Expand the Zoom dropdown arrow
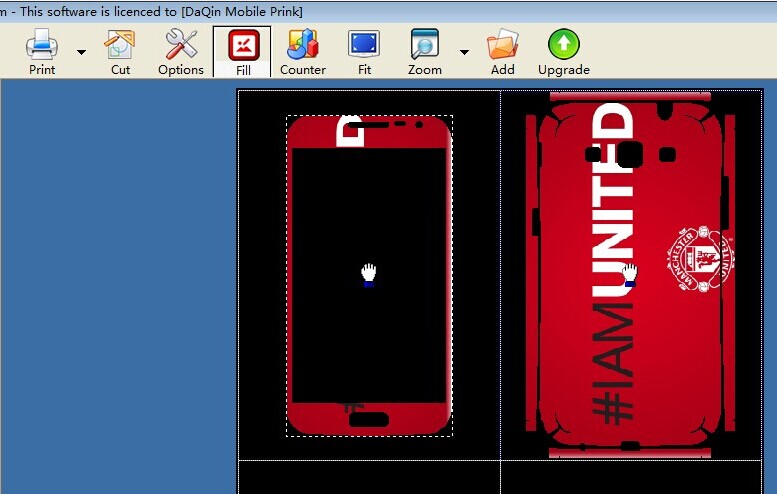The image size is (777, 494). 464,52
